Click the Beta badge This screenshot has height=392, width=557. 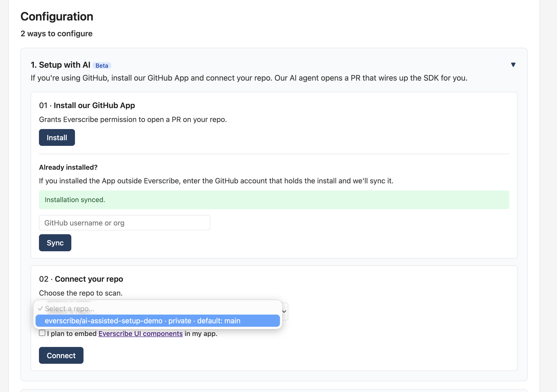(102, 65)
